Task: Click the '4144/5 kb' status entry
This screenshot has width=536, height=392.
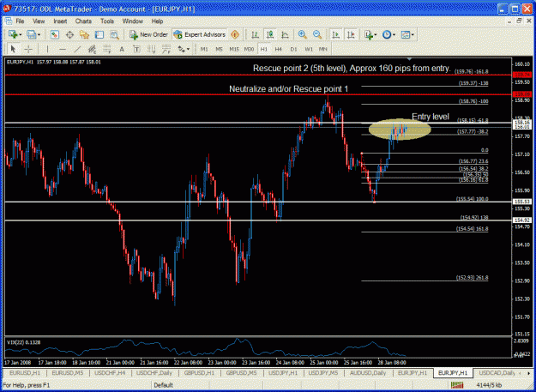Action: tap(489, 385)
